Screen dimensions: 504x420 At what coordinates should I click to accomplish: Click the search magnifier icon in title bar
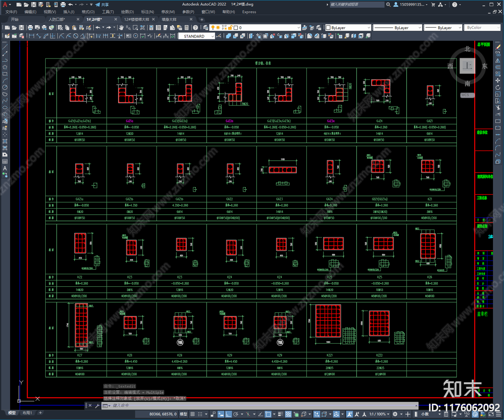(x=388, y=4)
